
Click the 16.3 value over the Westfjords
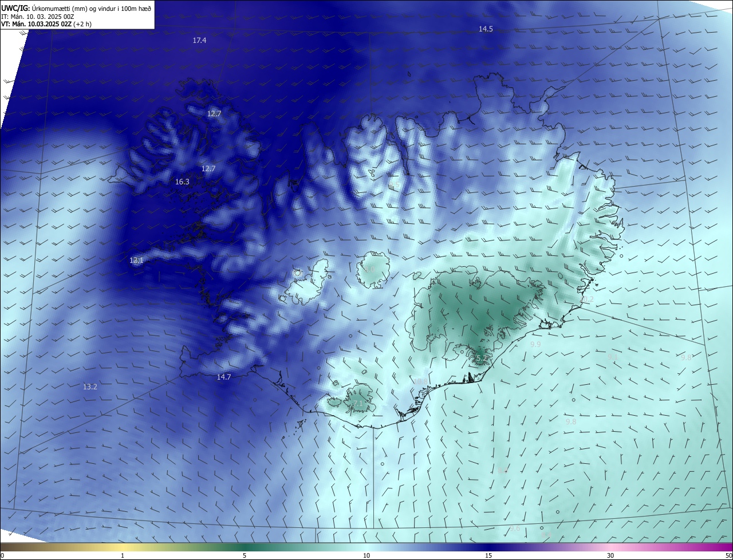point(182,182)
